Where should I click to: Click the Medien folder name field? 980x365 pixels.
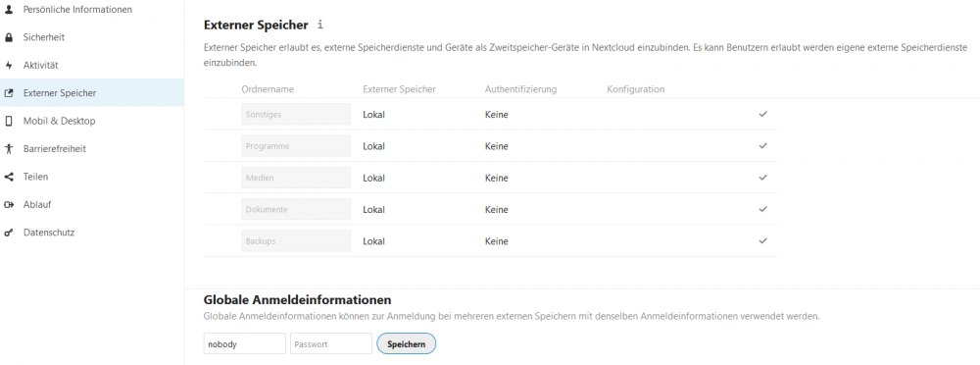pos(296,178)
